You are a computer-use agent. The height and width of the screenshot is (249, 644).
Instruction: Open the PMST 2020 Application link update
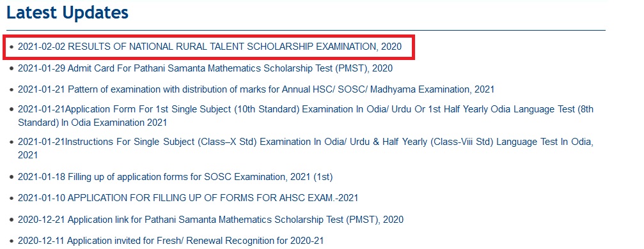(210, 220)
